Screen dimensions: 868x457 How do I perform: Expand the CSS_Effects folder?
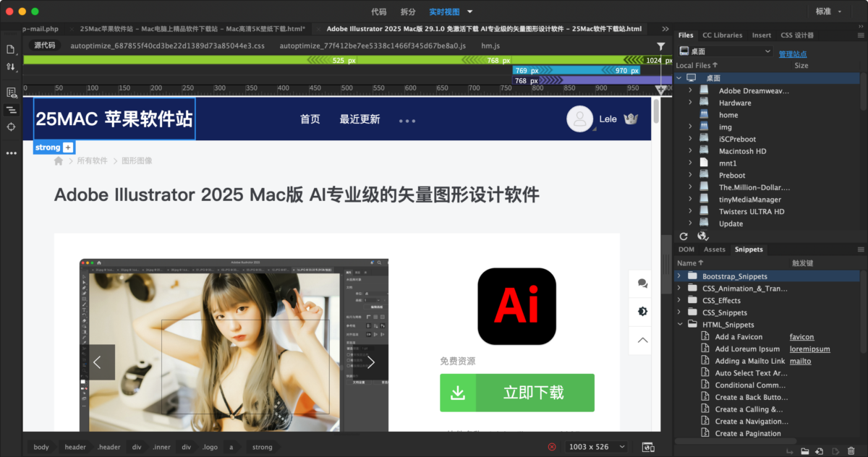(678, 300)
